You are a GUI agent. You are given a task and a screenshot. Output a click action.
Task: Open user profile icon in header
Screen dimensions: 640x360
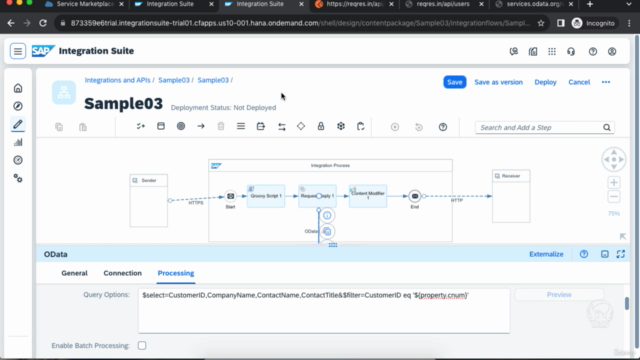pyautogui.click(x=612, y=51)
